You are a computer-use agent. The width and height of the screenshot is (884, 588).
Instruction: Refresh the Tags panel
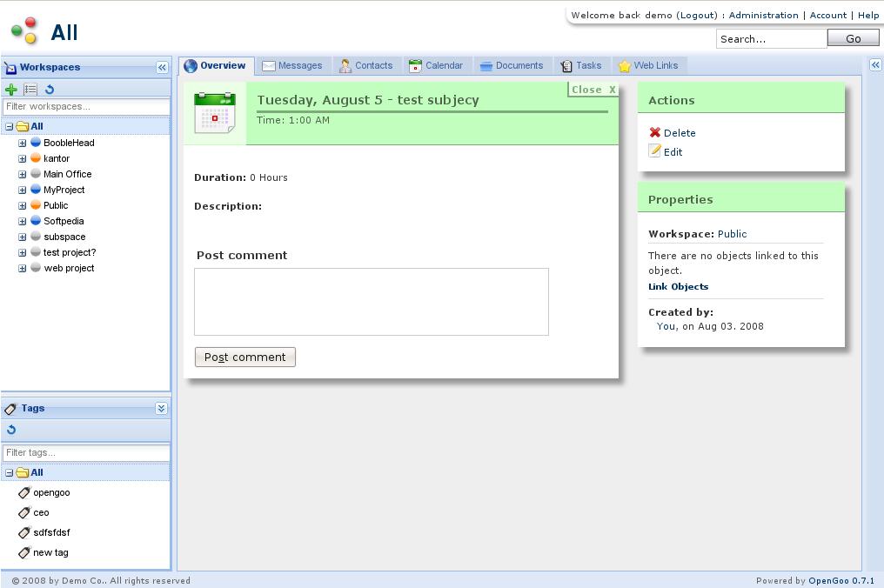coord(11,430)
